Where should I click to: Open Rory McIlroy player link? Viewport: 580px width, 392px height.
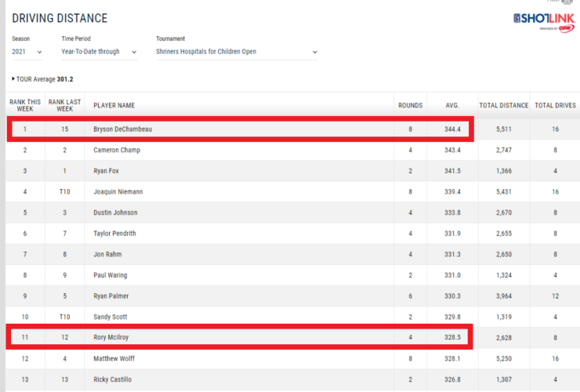point(111,337)
